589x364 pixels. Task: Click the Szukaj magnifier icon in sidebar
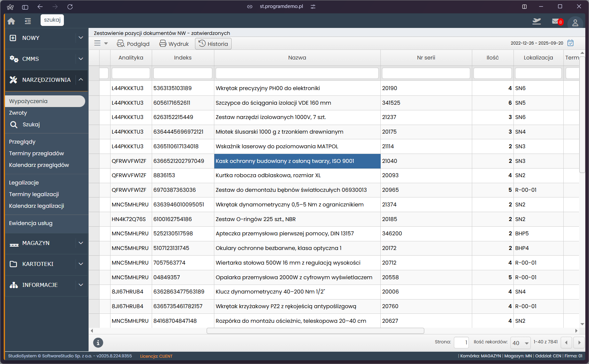click(x=14, y=125)
